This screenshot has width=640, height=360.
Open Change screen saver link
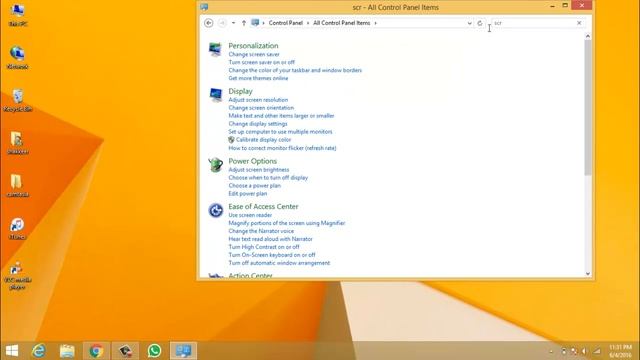(x=254, y=54)
